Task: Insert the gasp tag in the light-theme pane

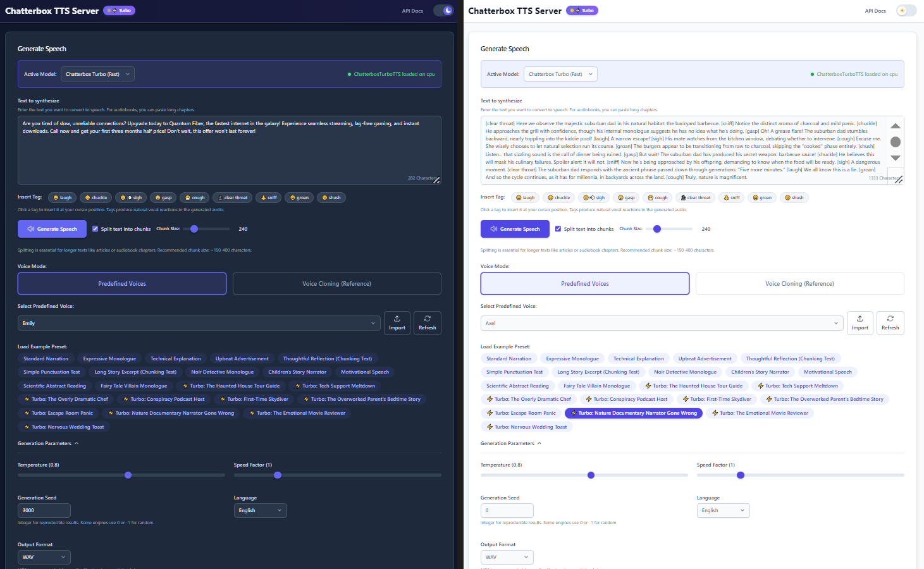Action: (x=626, y=197)
